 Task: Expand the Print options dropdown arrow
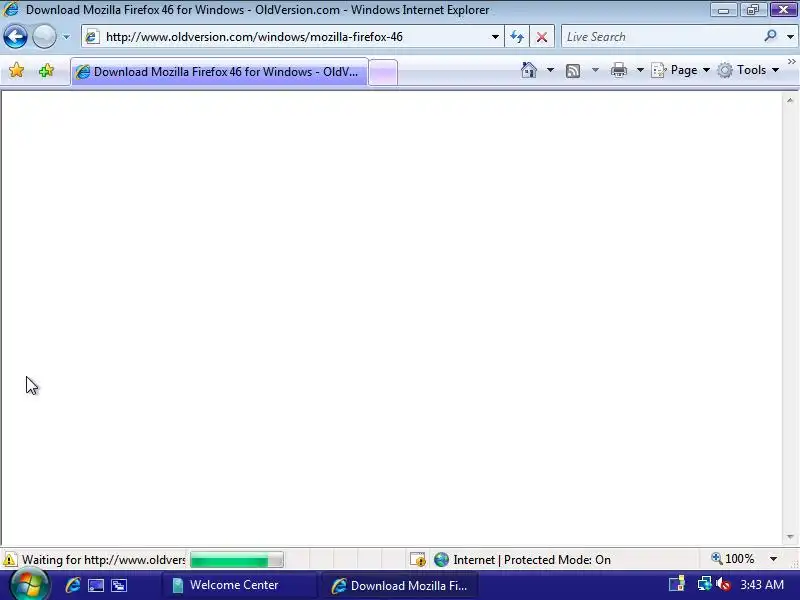(x=640, y=70)
